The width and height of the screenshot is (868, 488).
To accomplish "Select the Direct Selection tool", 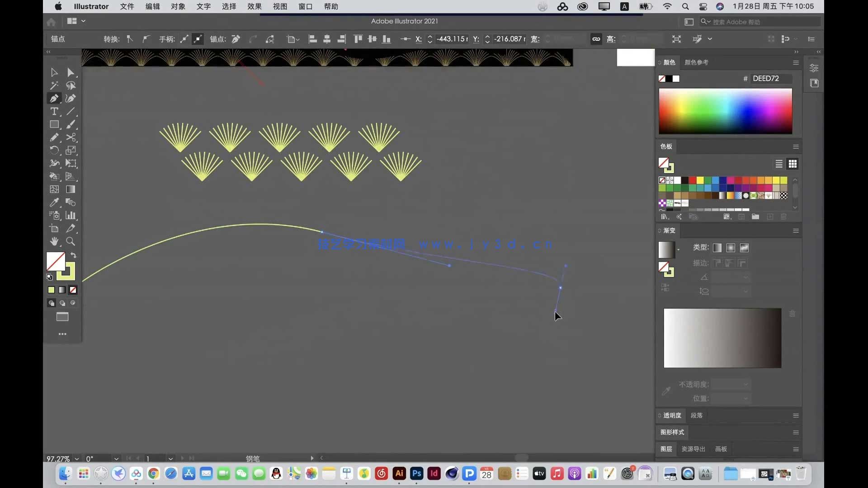I will point(71,72).
